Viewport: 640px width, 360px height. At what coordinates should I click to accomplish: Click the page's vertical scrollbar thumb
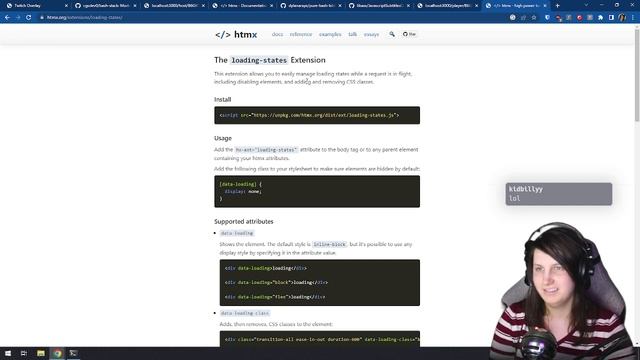click(x=637, y=75)
